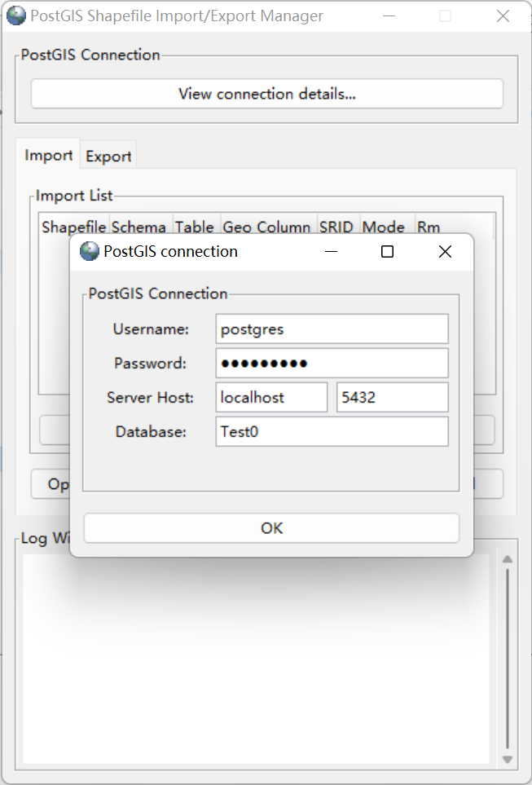The height and width of the screenshot is (785, 532).
Task: Click the Username field containing postgres
Action: pyautogui.click(x=332, y=329)
